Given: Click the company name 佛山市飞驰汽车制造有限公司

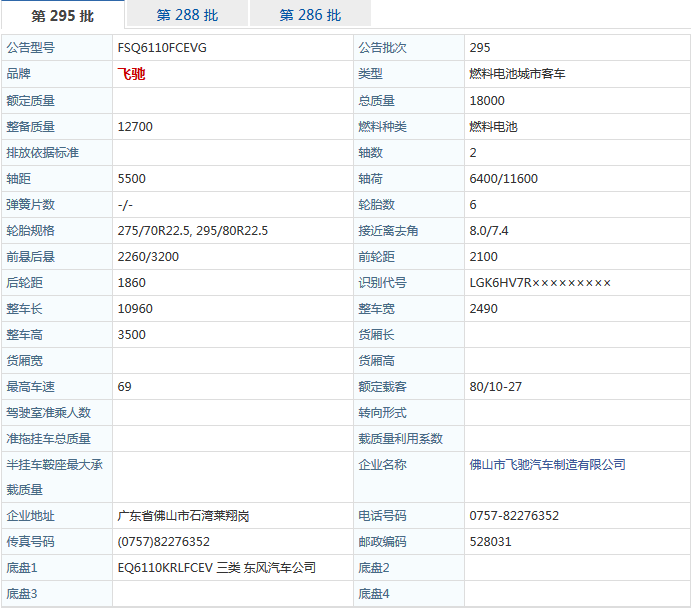Looking at the screenshot, I should (547, 464).
